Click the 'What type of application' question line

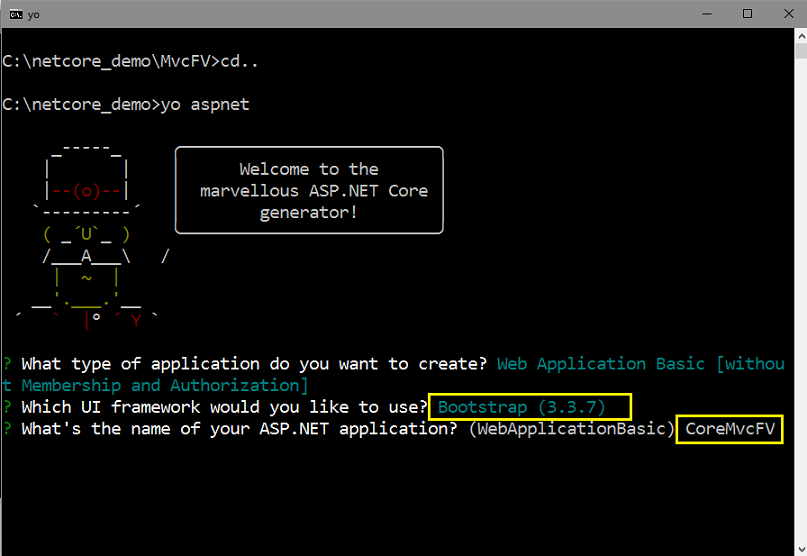coord(254,364)
